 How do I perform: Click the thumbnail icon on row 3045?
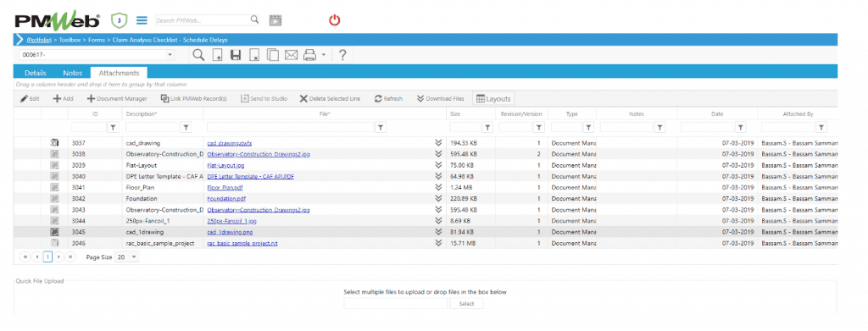click(x=54, y=232)
